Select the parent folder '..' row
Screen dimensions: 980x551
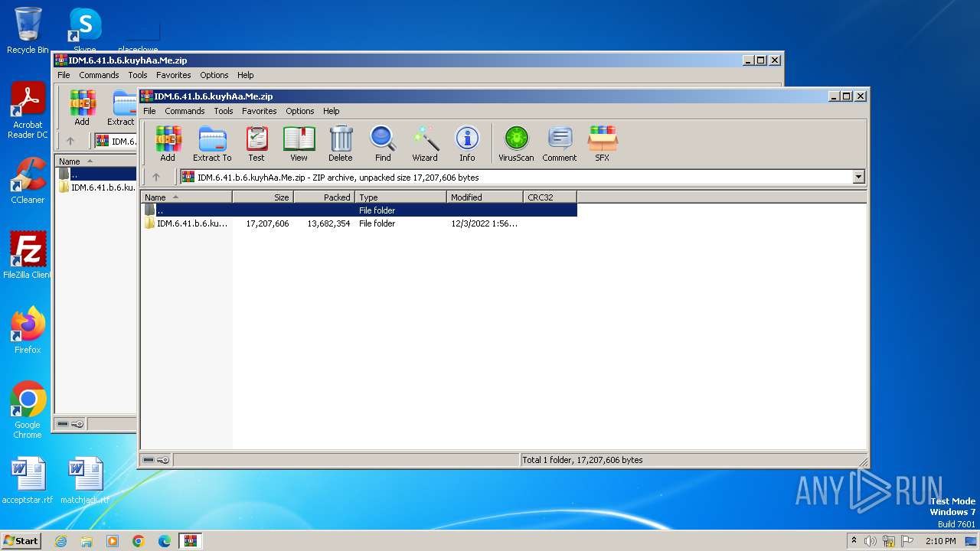(x=359, y=210)
